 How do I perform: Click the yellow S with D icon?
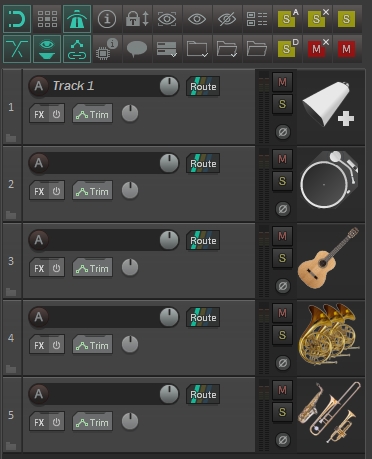tap(287, 49)
